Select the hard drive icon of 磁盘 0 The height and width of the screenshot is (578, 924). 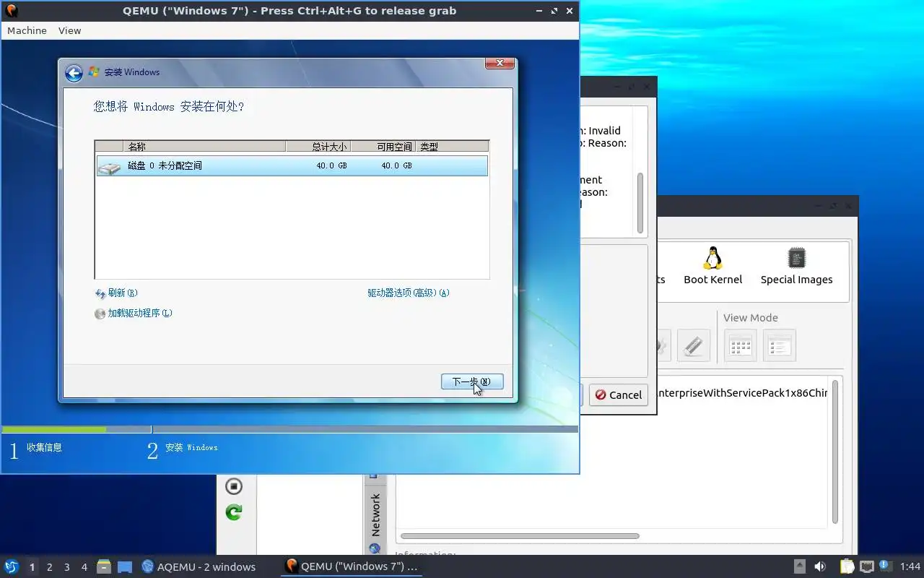point(110,167)
